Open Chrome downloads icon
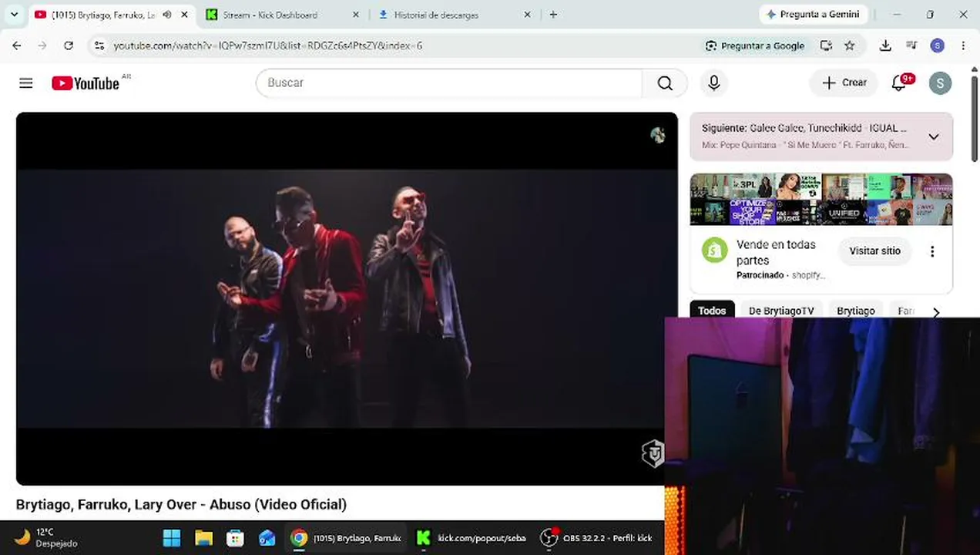The height and width of the screenshot is (555, 980). click(x=885, y=45)
